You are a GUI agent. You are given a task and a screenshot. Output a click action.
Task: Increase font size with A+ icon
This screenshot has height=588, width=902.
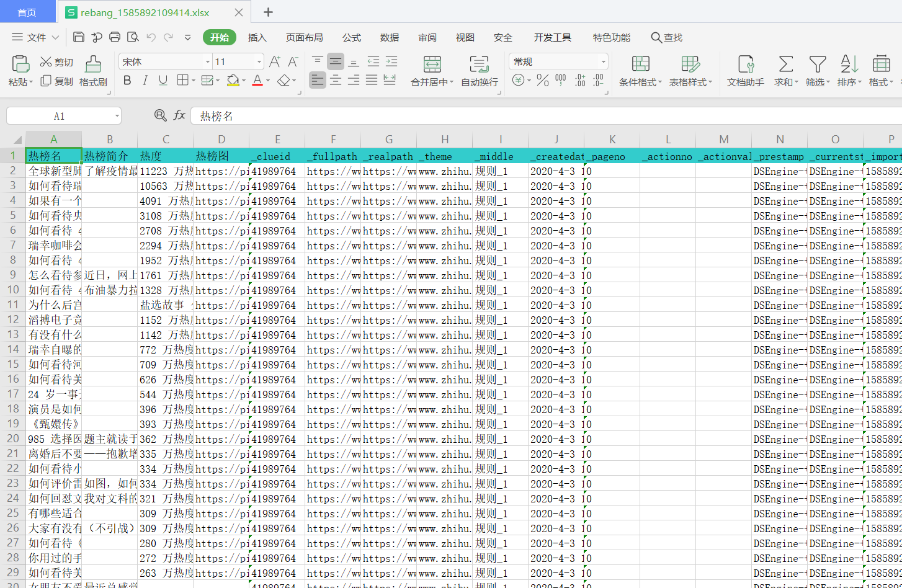click(275, 61)
